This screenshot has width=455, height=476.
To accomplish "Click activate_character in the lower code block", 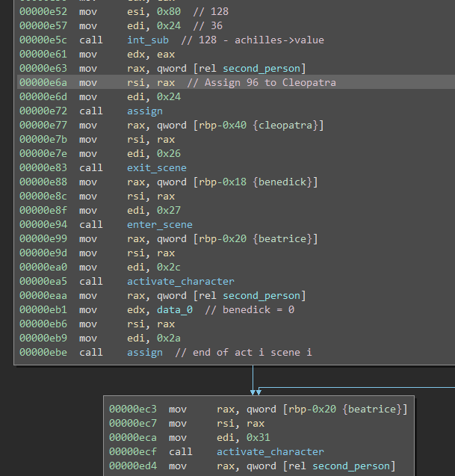I will [270, 451].
